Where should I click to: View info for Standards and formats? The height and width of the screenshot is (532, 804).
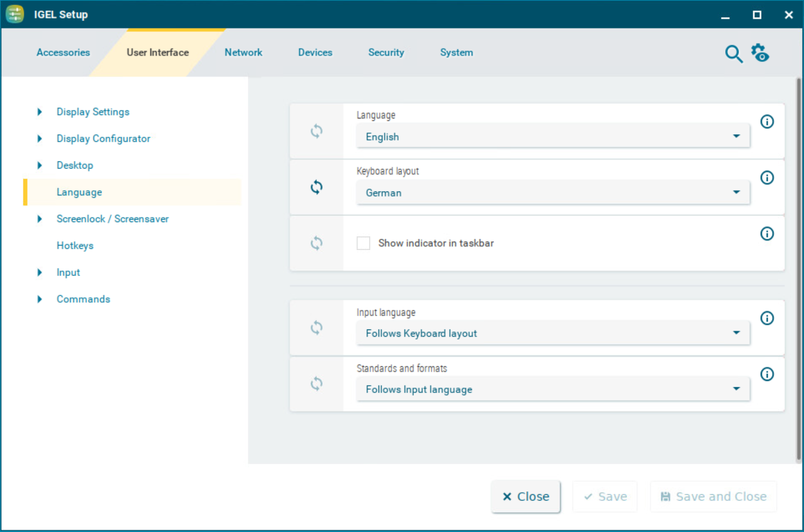767,374
